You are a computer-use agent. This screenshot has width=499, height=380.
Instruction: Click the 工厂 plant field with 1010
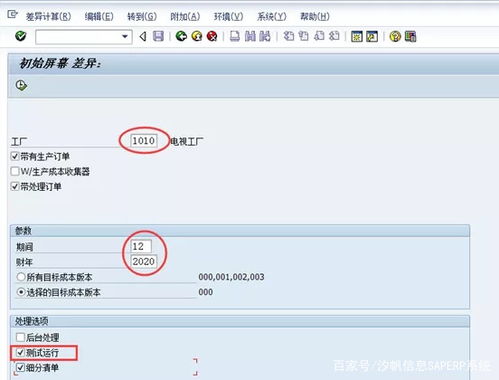[x=144, y=141]
